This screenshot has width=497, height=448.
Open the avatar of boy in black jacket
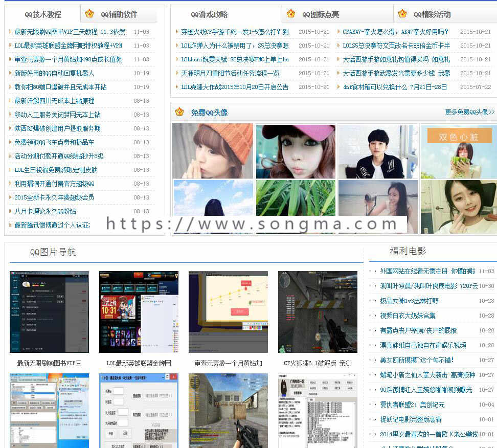click(x=378, y=151)
